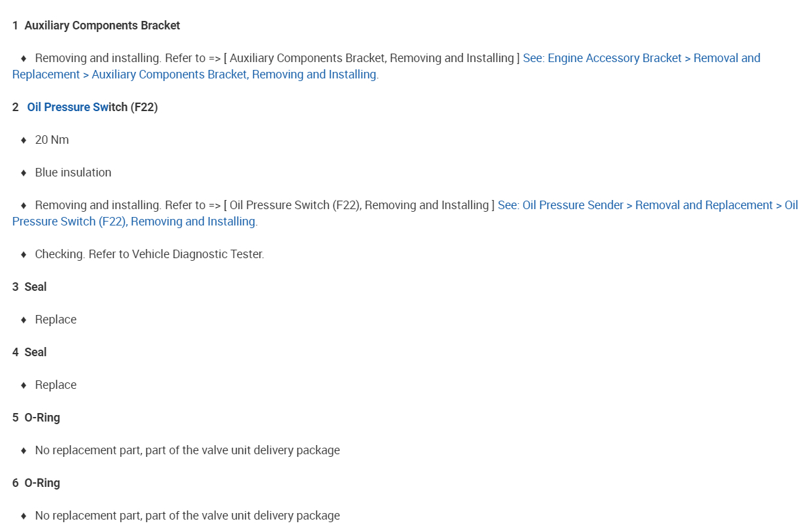
Task: Click Replace under the item 4 Seal
Action: tap(56, 385)
